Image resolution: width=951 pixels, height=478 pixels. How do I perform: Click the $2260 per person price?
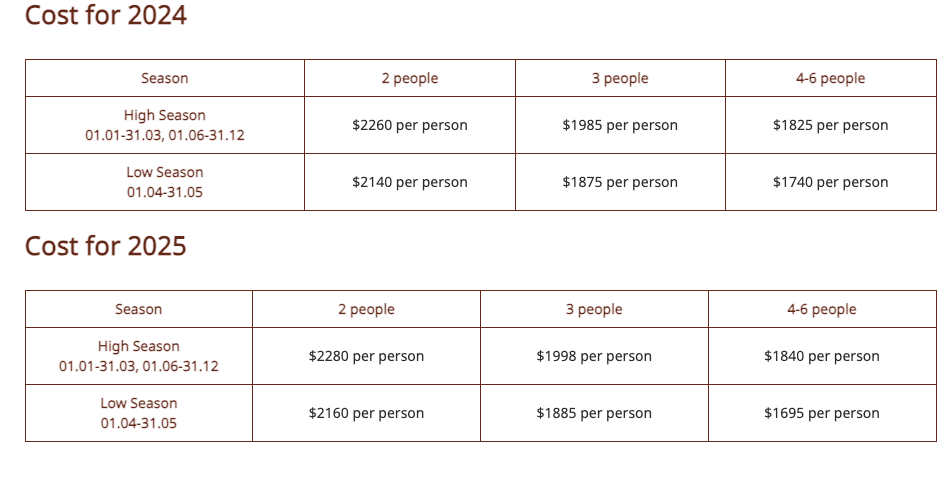409,125
